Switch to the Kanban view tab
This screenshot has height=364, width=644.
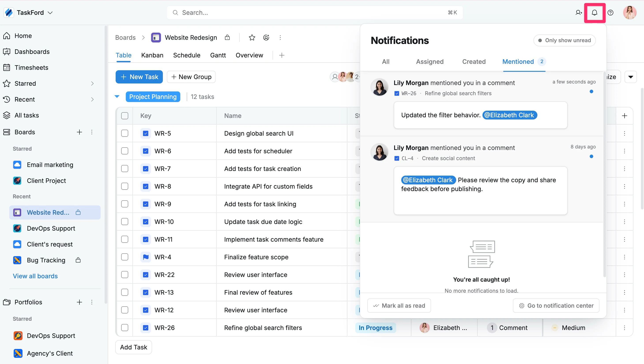tap(152, 55)
